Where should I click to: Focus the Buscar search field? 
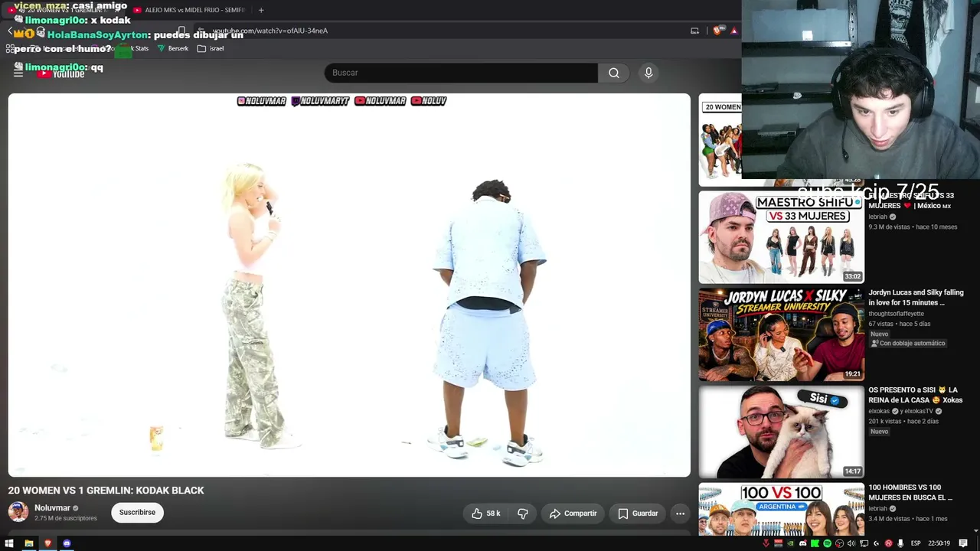point(461,73)
